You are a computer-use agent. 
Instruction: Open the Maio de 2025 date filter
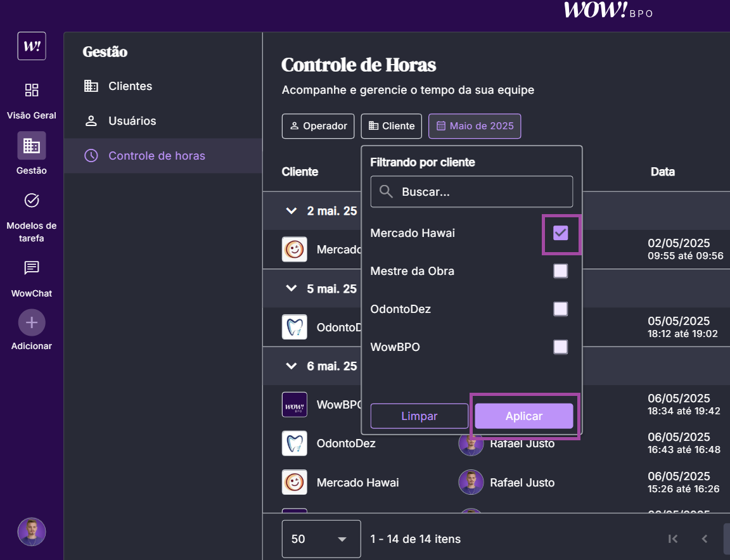click(475, 126)
